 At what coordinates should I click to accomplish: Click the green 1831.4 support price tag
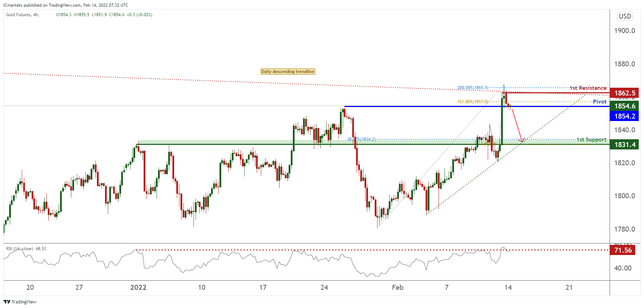624,145
